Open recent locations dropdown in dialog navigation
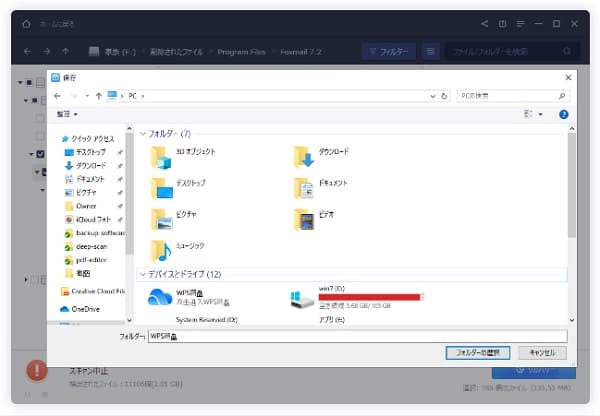This screenshot has height=416, width=600. (87, 96)
